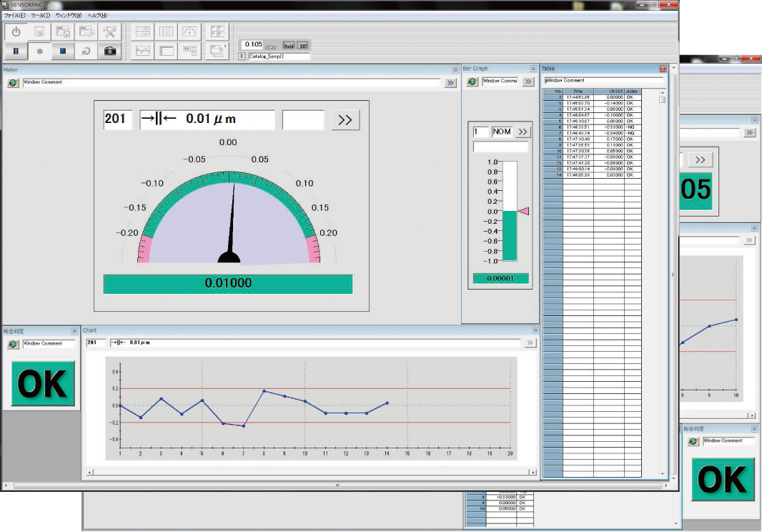
Task: Click the crossed hammer and wrench settings icon
Action: coord(110,32)
